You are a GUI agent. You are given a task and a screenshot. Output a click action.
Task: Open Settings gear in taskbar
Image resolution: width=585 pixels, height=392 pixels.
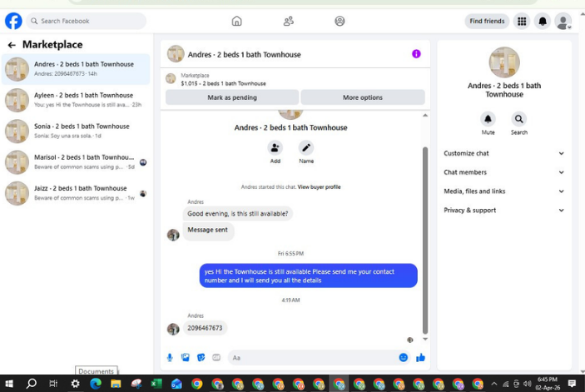pyautogui.click(x=75, y=384)
